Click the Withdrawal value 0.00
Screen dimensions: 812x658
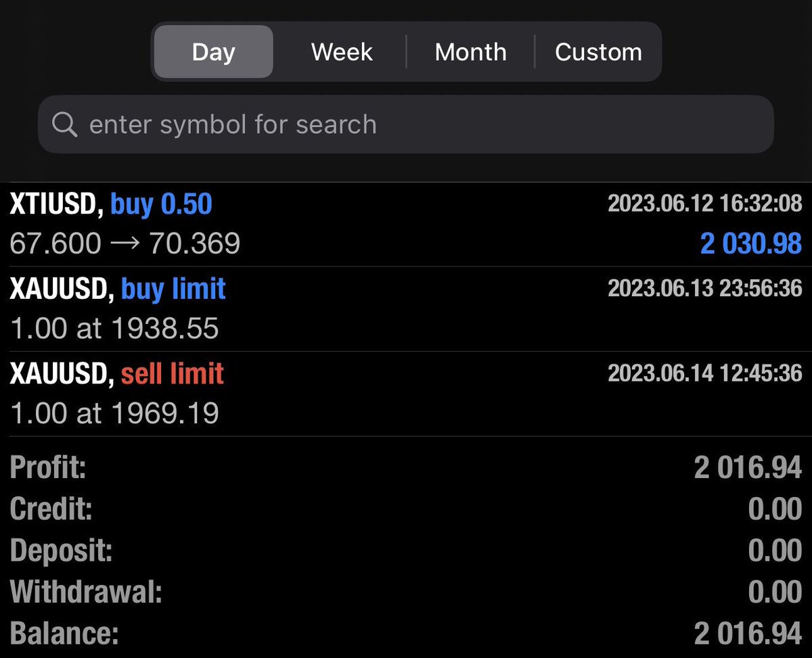775,593
